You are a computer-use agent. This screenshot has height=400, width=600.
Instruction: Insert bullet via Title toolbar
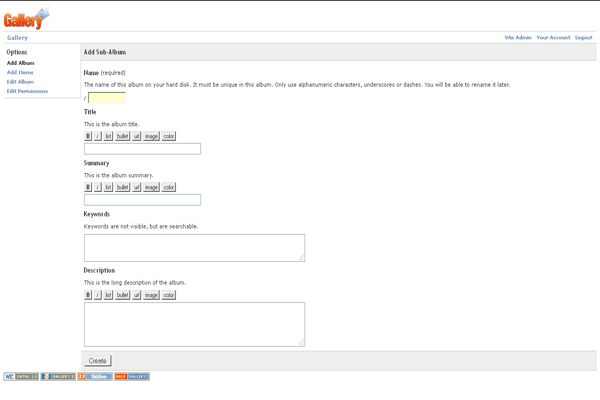coord(122,136)
